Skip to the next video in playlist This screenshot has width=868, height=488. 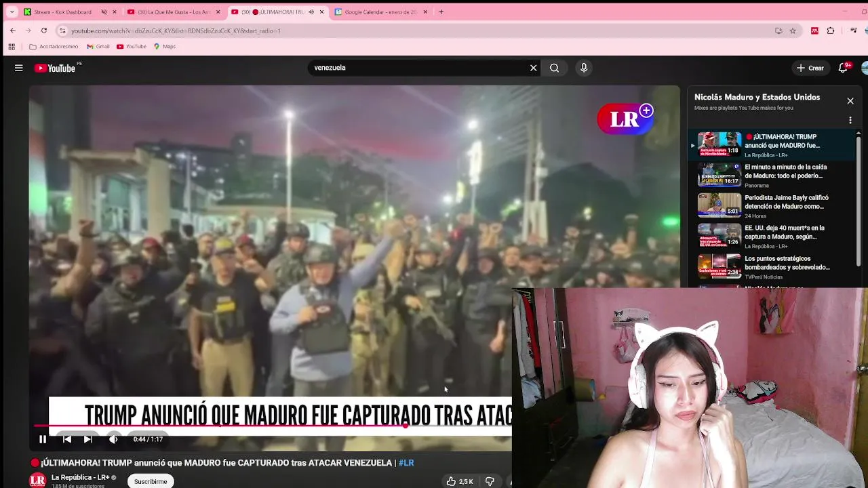click(87, 439)
